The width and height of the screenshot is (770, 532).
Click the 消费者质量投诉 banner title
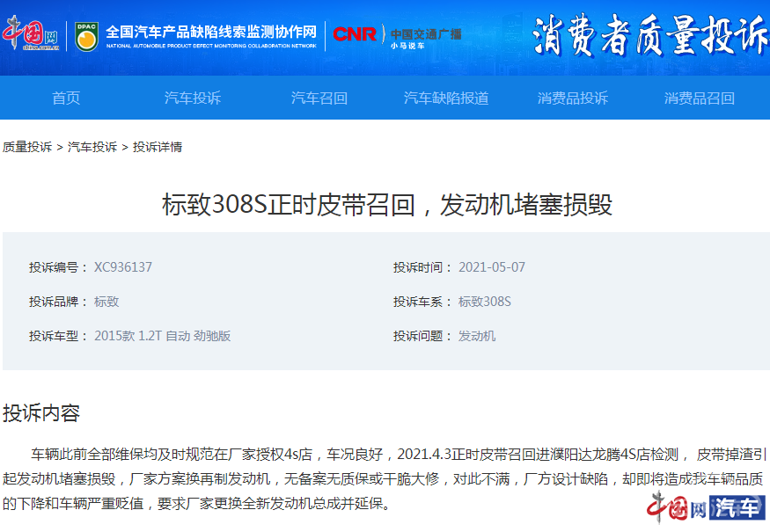pos(649,35)
